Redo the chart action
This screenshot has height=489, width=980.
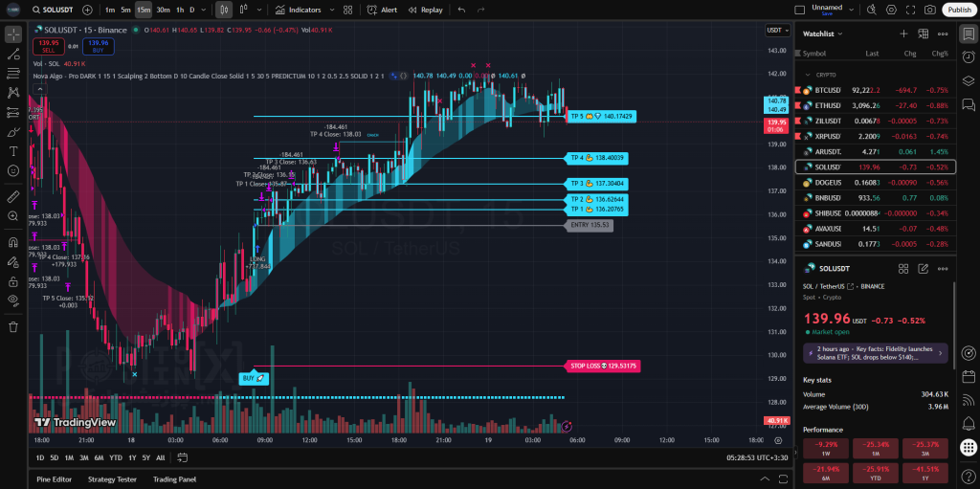point(480,10)
